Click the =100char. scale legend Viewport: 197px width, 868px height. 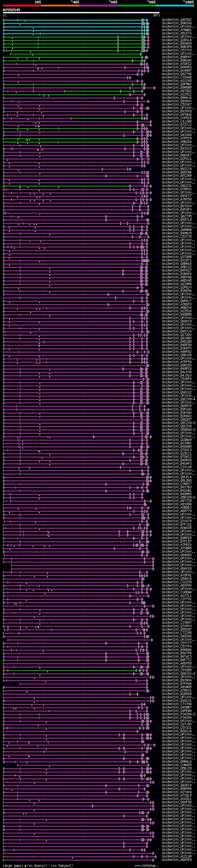click(147, 866)
